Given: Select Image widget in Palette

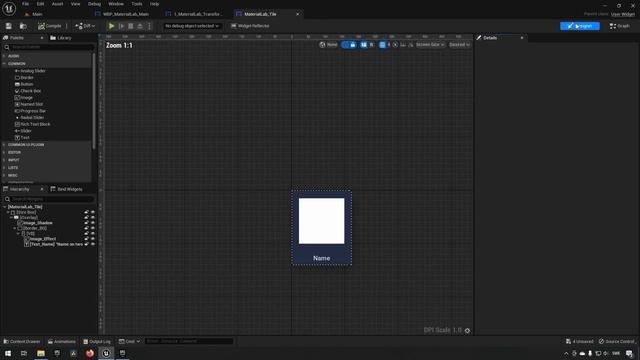Looking at the screenshot, I should pyautogui.click(x=24, y=98).
